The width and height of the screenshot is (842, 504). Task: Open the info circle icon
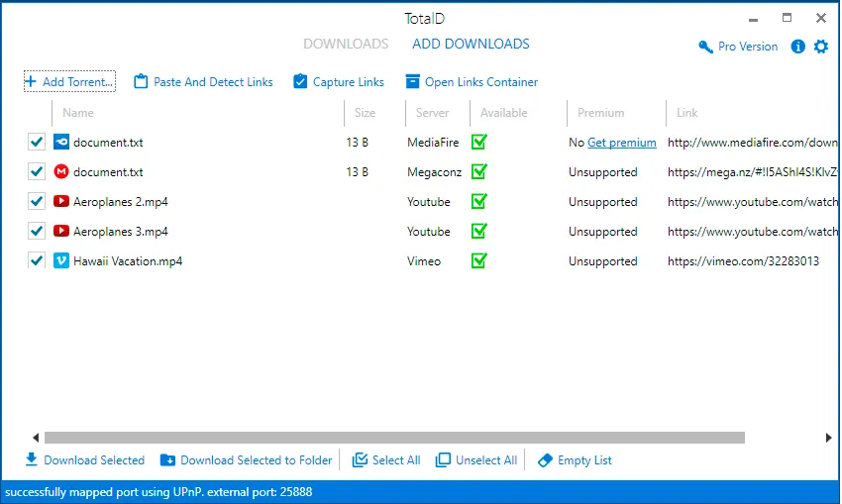pyautogui.click(x=798, y=47)
